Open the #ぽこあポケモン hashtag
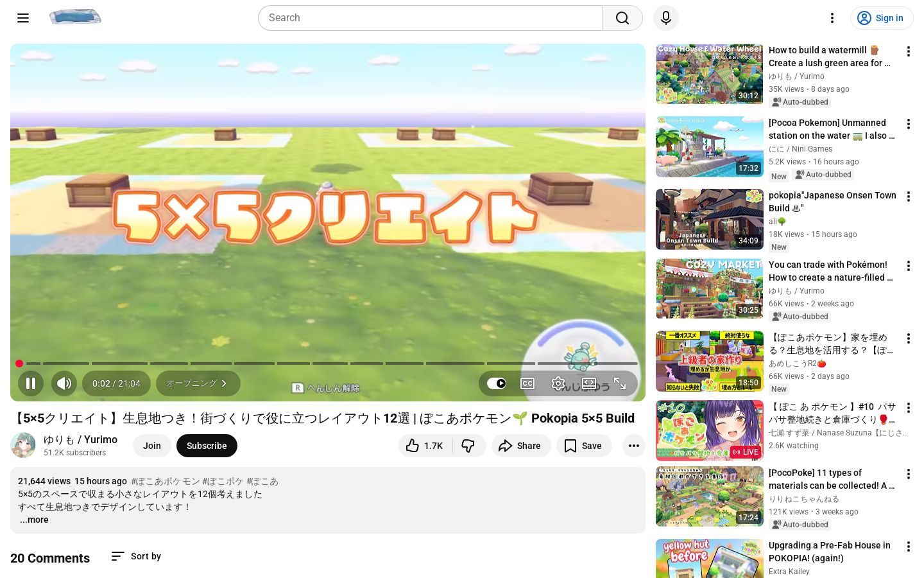Viewport: 924px width, 578px height. coord(166,481)
